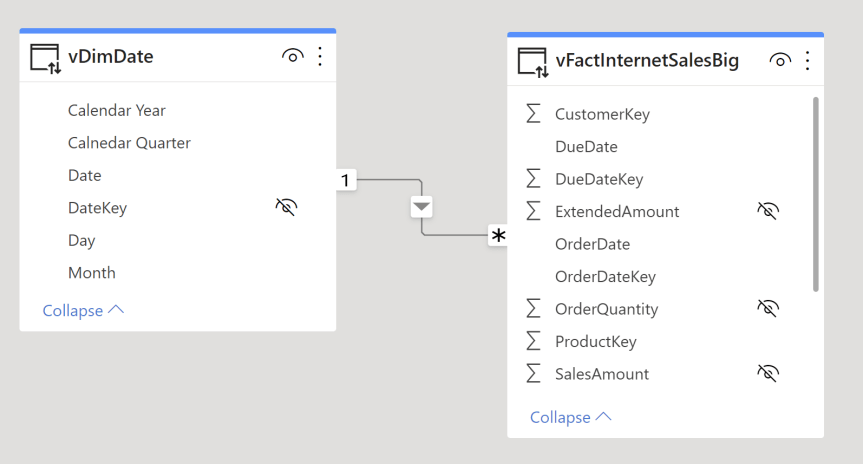Unhide the ExtendedAmount field

(767, 211)
